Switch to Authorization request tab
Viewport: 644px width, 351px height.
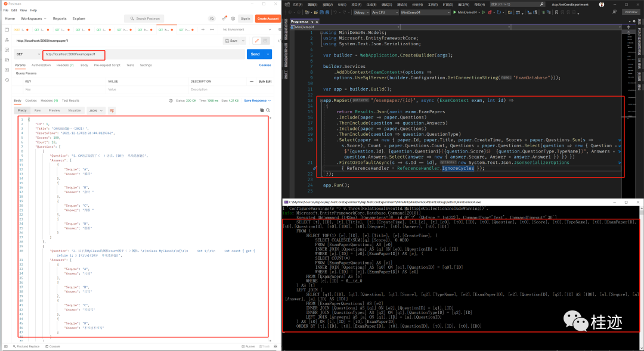pyautogui.click(x=41, y=66)
